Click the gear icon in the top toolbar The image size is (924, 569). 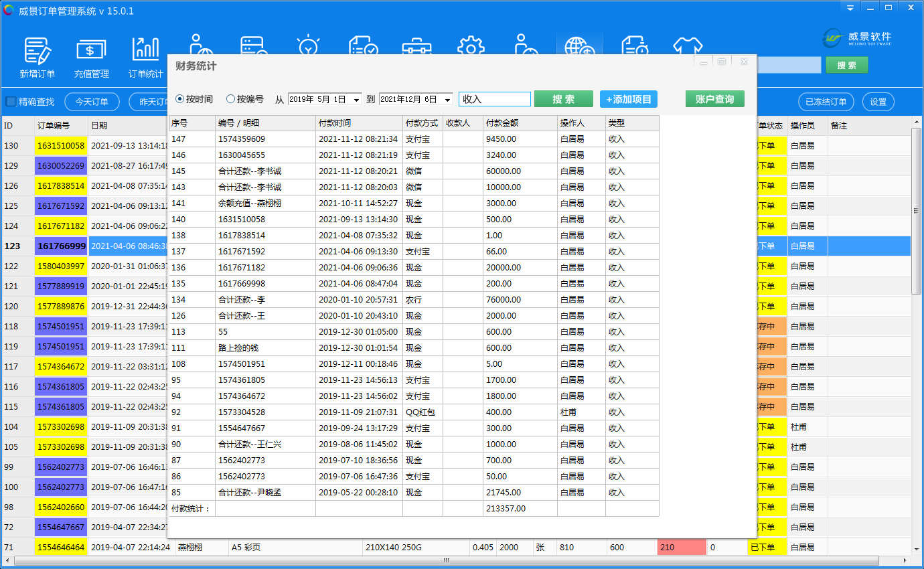pos(471,46)
